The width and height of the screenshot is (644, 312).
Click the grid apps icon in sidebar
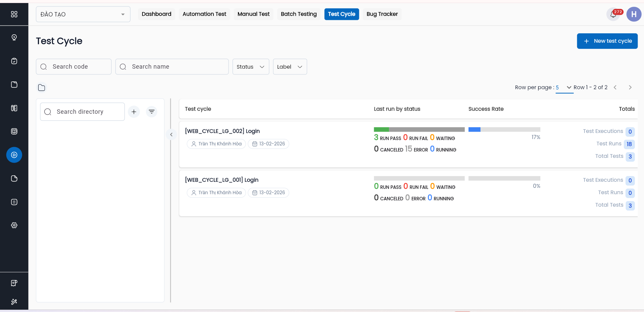click(14, 14)
